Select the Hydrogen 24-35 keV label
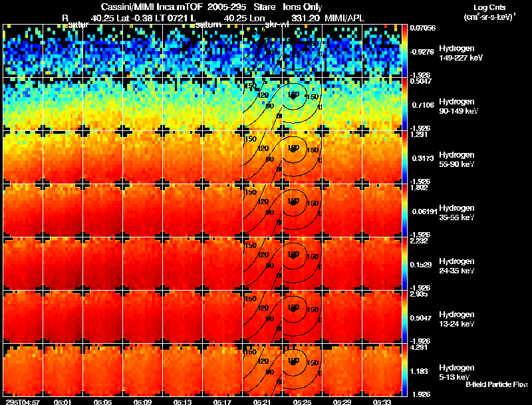This screenshot has height=405, width=532. pos(457,265)
